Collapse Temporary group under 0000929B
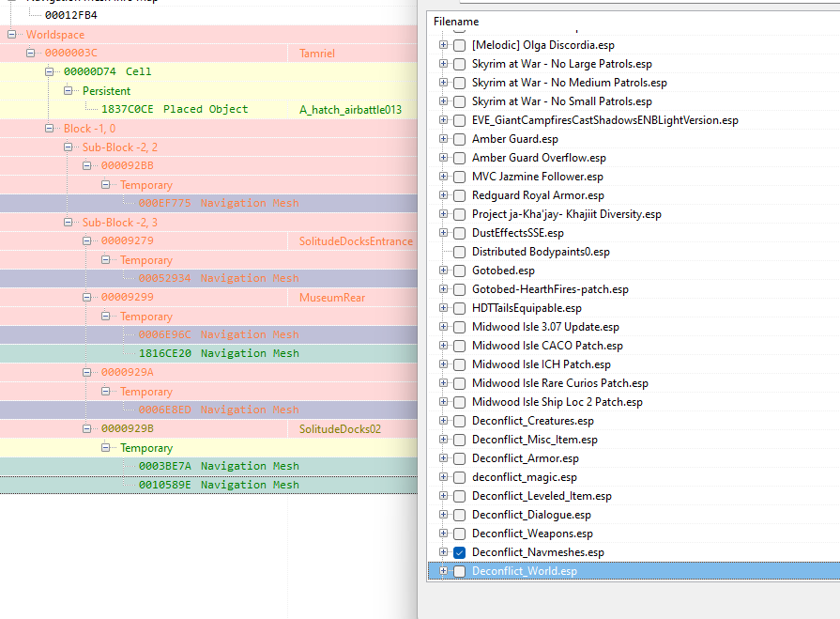The image size is (840, 619). (x=105, y=447)
